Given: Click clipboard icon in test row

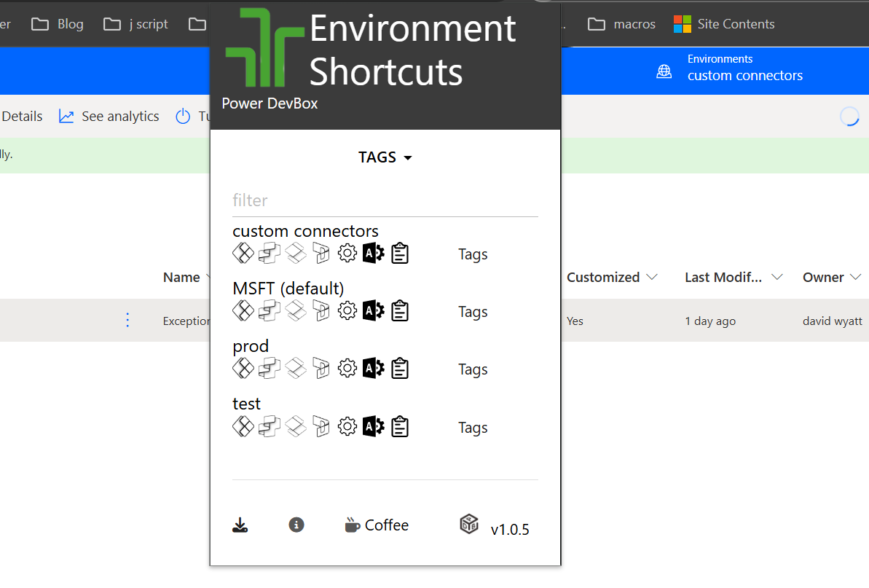Looking at the screenshot, I should (x=400, y=427).
